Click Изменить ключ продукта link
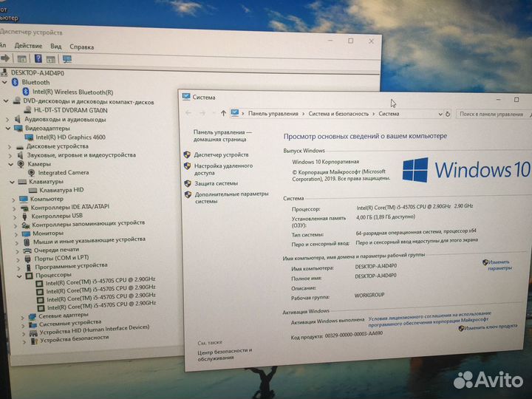 (x=491, y=327)
